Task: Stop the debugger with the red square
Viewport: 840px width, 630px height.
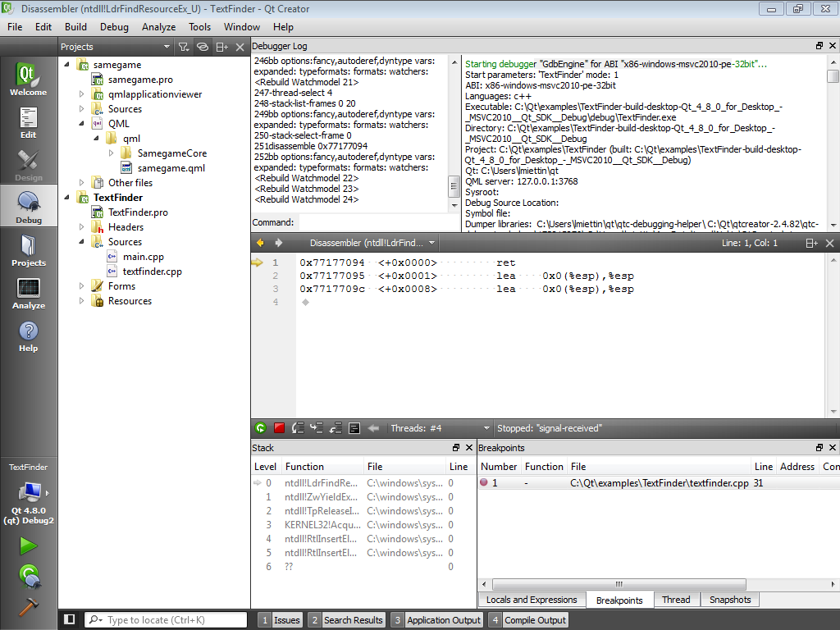Action: tap(279, 428)
